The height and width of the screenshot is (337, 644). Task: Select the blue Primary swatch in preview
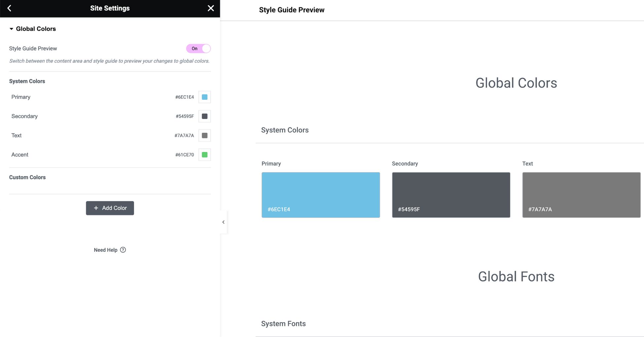pyautogui.click(x=321, y=195)
